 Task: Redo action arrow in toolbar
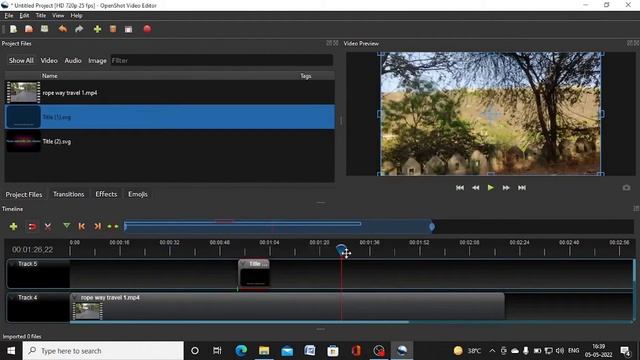pos(79,29)
